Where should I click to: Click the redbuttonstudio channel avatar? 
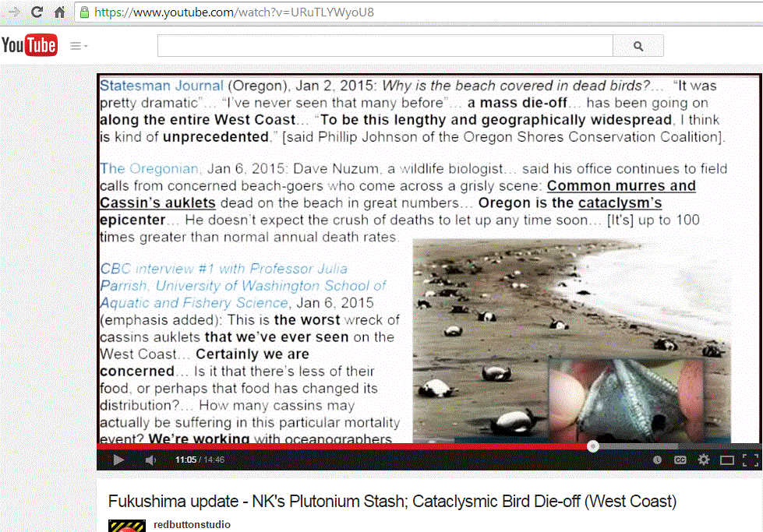(x=126, y=526)
